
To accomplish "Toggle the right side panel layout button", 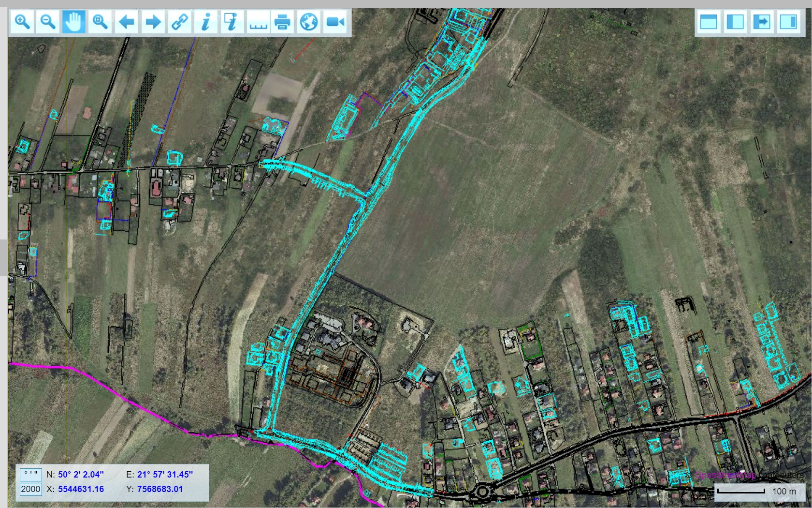I will tap(788, 22).
